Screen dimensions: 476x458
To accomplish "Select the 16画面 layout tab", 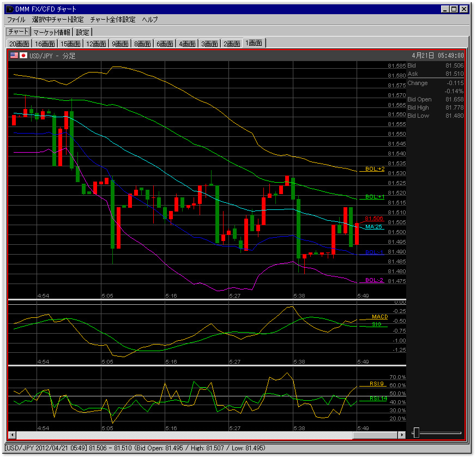I will click(45, 44).
